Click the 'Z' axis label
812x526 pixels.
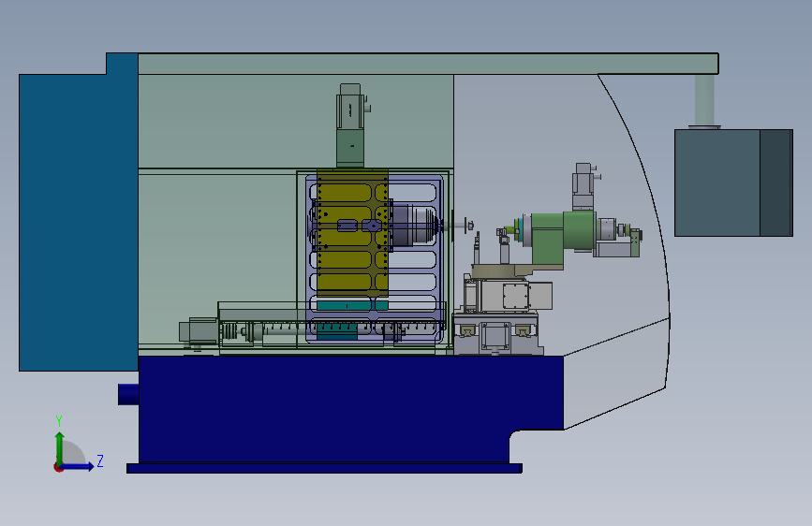click(100, 460)
